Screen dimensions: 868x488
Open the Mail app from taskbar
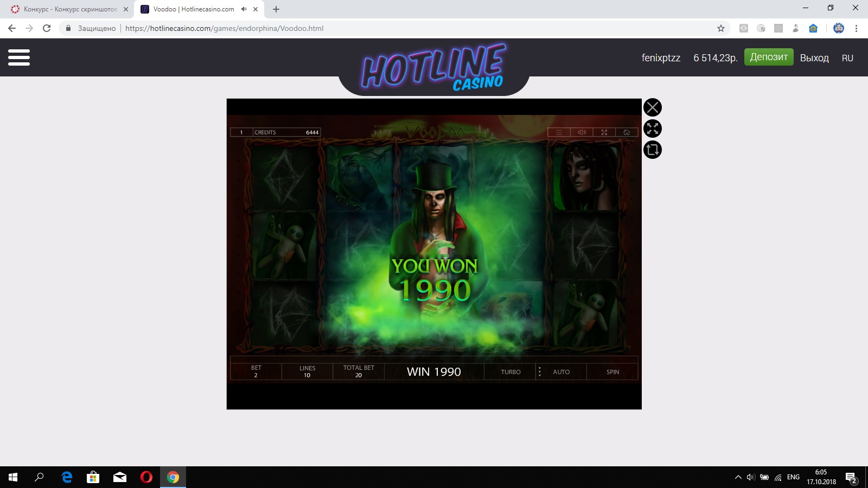[120, 477]
